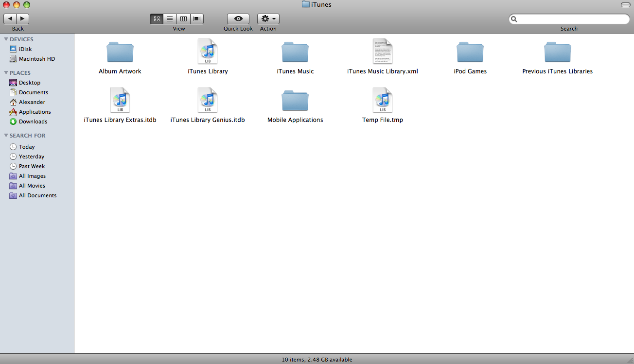634x364 pixels.
Task: Click the Today clock icon
Action: [13, 147]
